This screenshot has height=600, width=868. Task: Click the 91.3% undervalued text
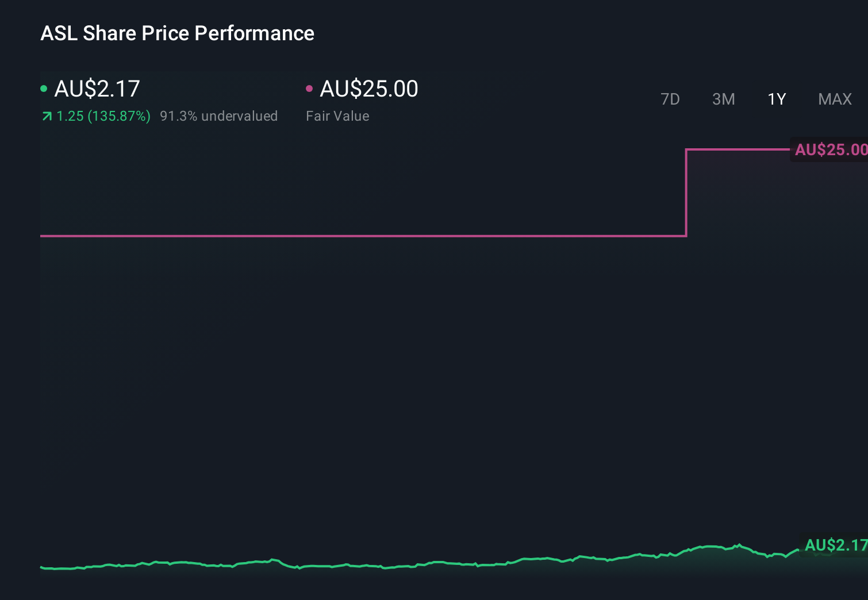point(219,116)
